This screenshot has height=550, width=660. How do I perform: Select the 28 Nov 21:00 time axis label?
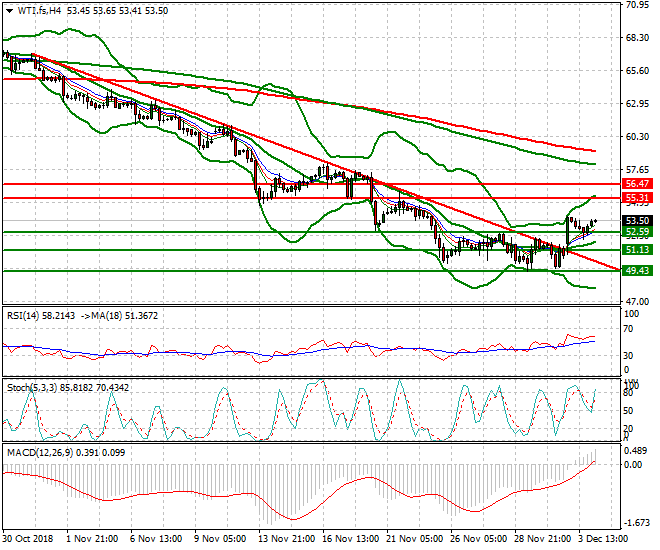click(543, 539)
